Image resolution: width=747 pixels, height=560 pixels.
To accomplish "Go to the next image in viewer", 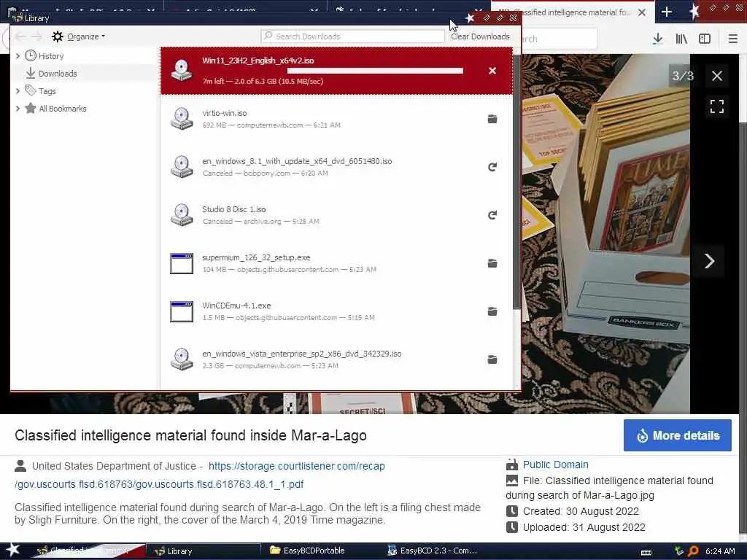I will pyautogui.click(x=709, y=260).
